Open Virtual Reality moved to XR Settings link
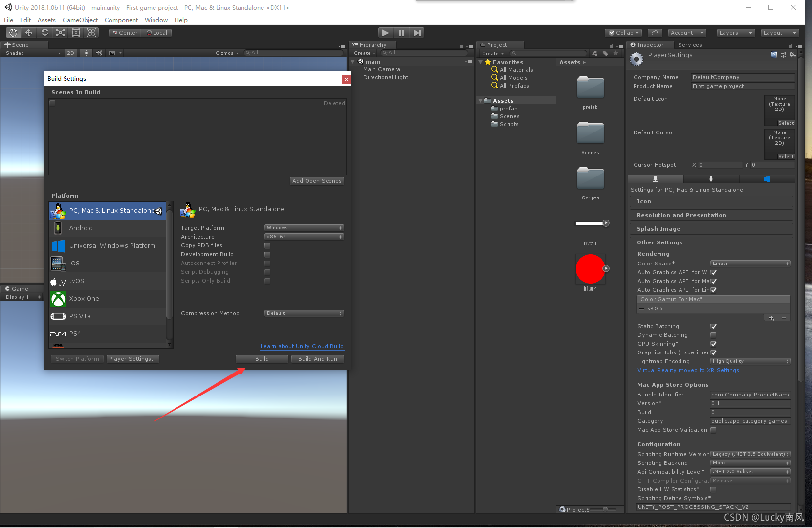The image size is (812, 528). pyautogui.click(x=688, y=370)
